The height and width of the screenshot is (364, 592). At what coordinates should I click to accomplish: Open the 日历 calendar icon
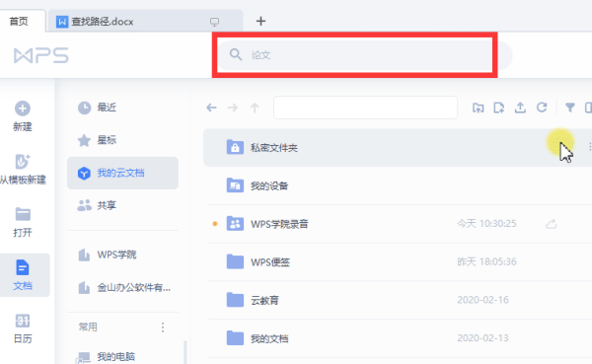(x=23, y=321)
